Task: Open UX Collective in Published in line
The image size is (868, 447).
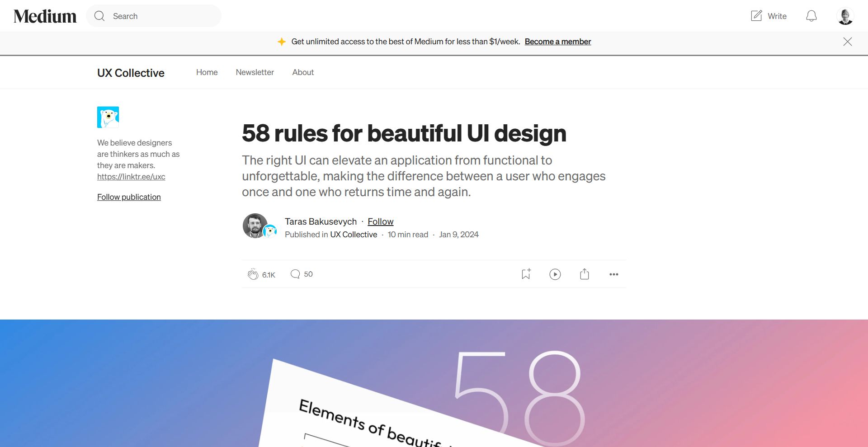Action: coord(354,235)
